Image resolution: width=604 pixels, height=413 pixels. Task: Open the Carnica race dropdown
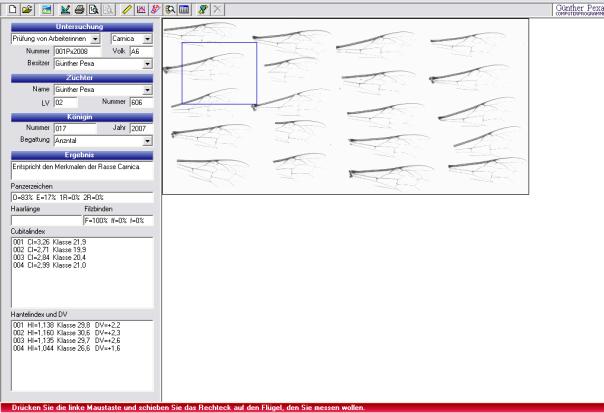point(147,39)
